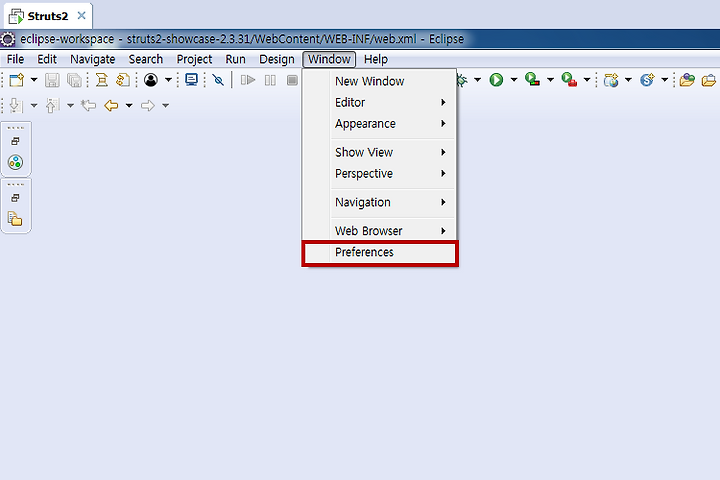Click the Save floppy disk icon
720x480 pixels.
pos(52,80)
